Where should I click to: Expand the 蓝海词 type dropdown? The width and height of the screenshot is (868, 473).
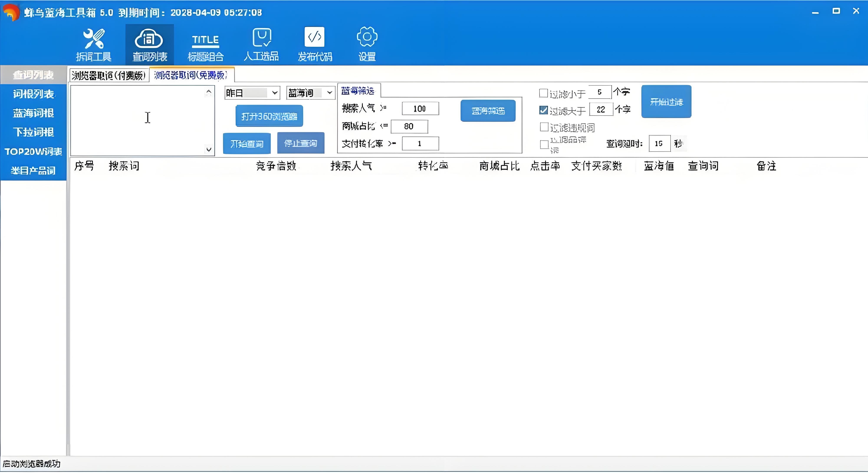click(330, 93)
